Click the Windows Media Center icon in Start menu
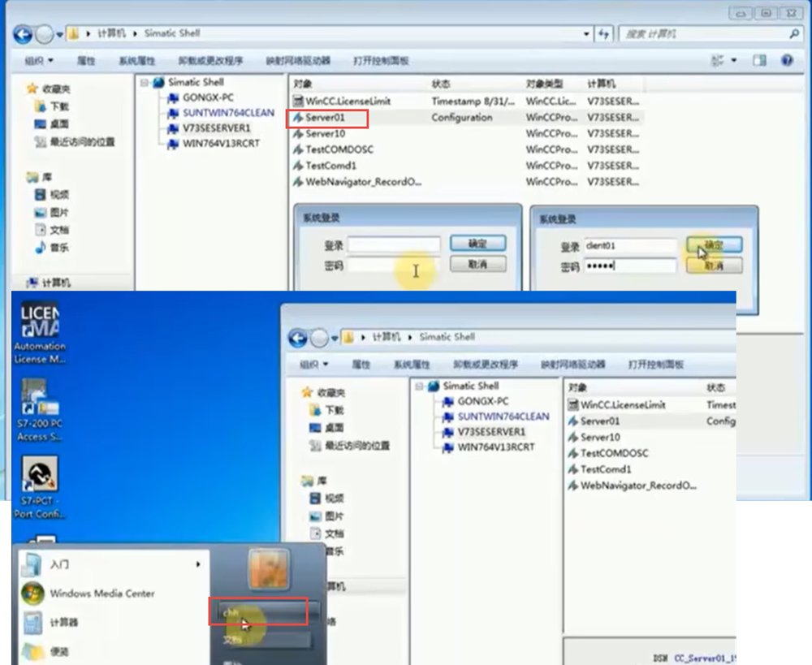 [32, 594]
